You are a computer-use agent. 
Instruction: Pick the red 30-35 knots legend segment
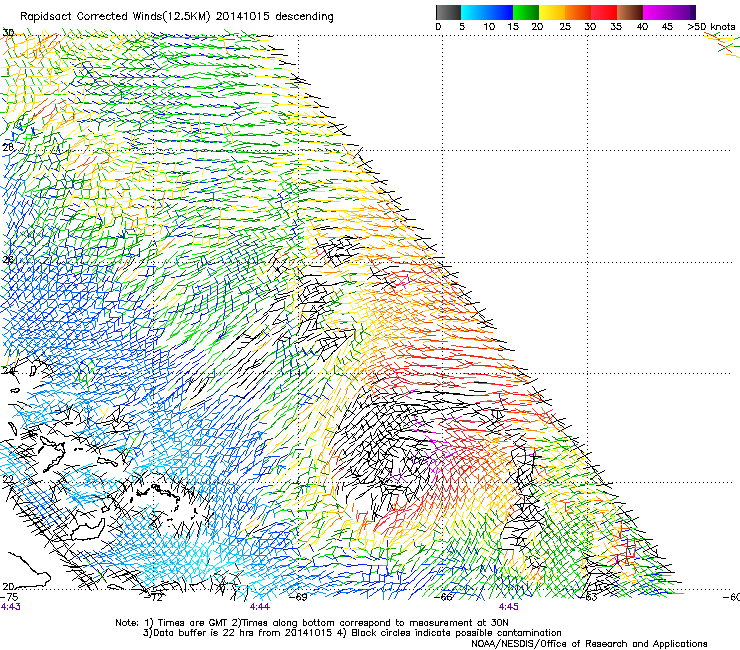[604, 12]
